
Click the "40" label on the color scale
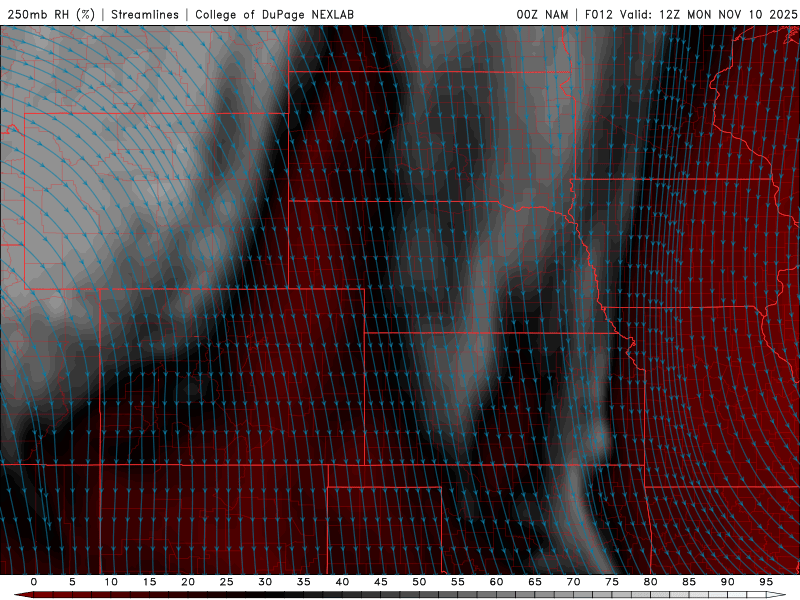tap(342, 582)
